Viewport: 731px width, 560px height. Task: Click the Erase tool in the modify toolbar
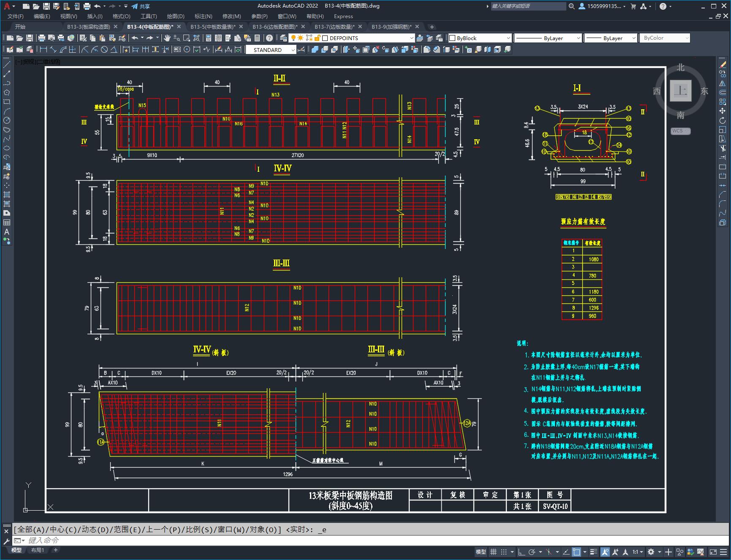(x=723, y=65)
